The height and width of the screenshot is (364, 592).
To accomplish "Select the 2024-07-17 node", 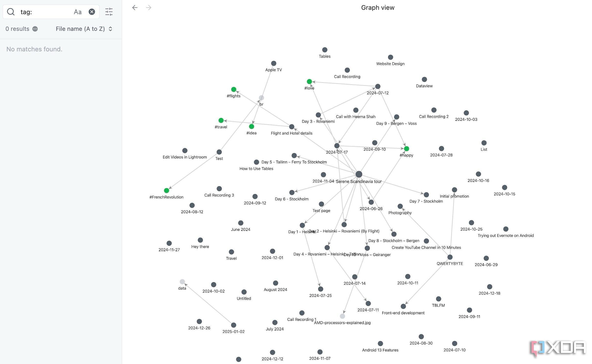I will [337, 146].
